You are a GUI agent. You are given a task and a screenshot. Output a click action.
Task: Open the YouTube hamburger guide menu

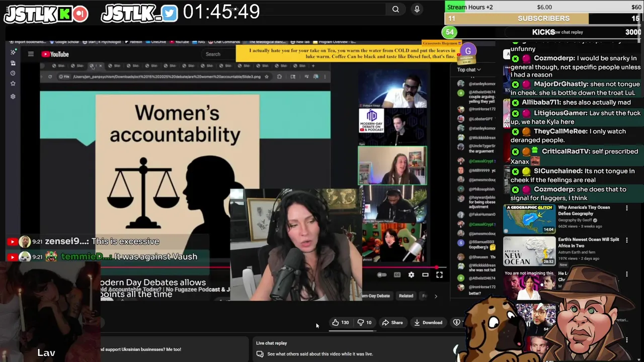31,54
